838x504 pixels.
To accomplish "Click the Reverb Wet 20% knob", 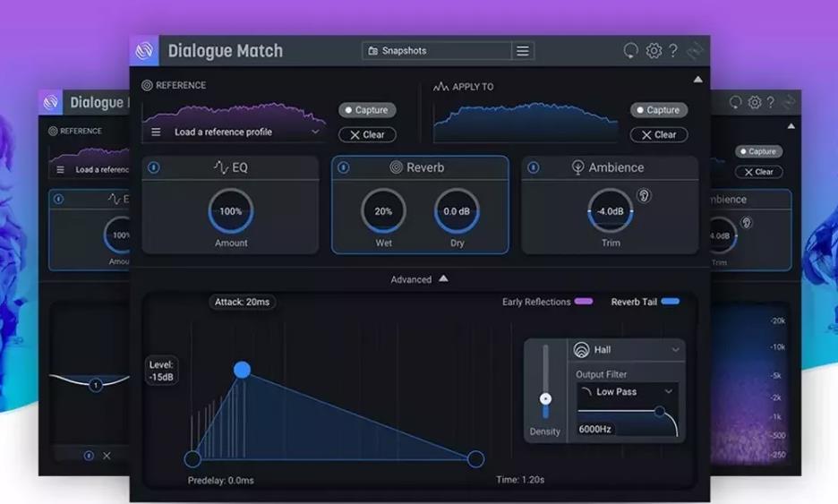I will 383,211.
